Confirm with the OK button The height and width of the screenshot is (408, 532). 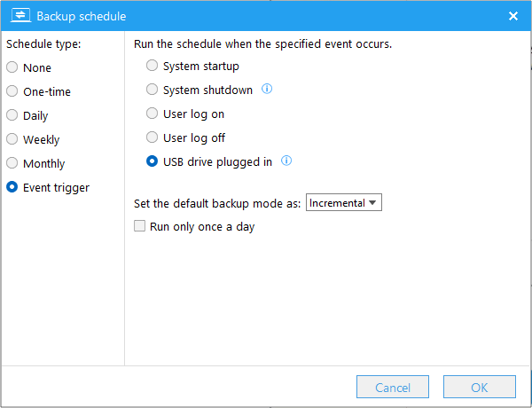[x=479, y=387]
